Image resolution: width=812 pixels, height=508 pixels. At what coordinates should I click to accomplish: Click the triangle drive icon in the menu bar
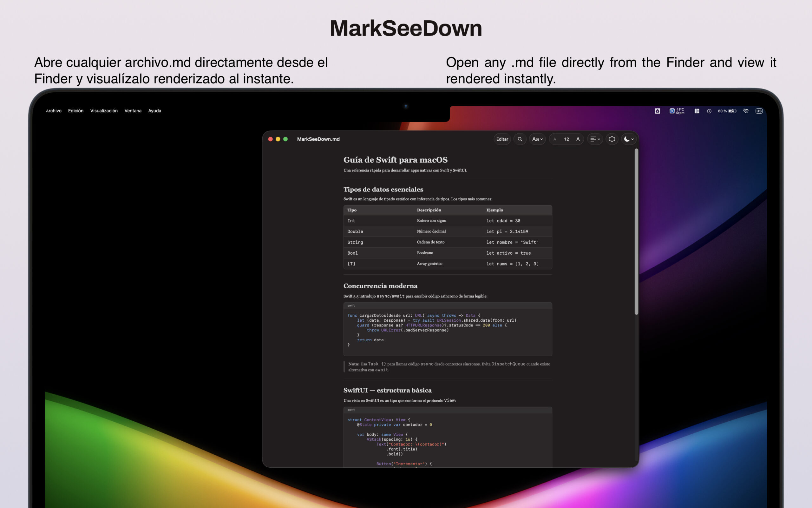[657, 111]
